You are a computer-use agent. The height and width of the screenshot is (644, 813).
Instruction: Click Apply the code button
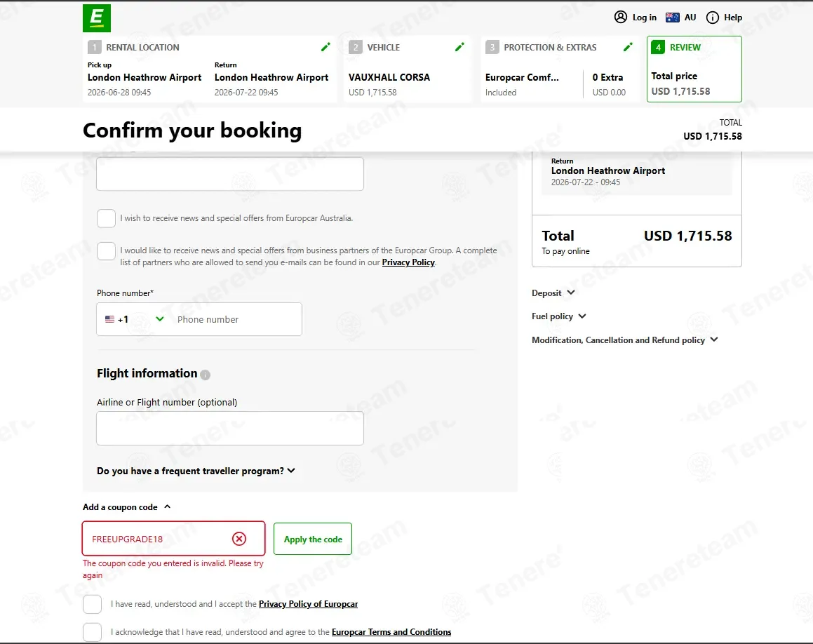313,539
